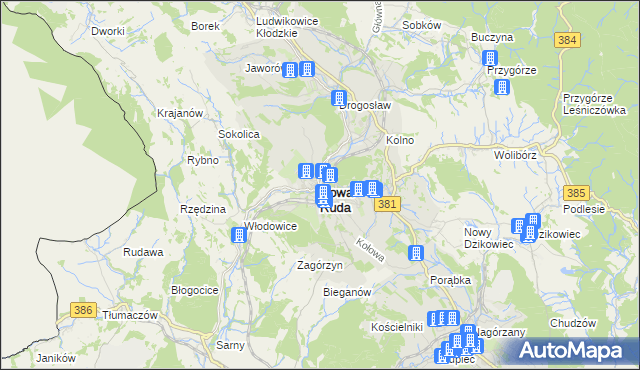This screenshot has height=370, width=640.
Task: Click the Wolibórz place label
Action: (x=515, y=155)
